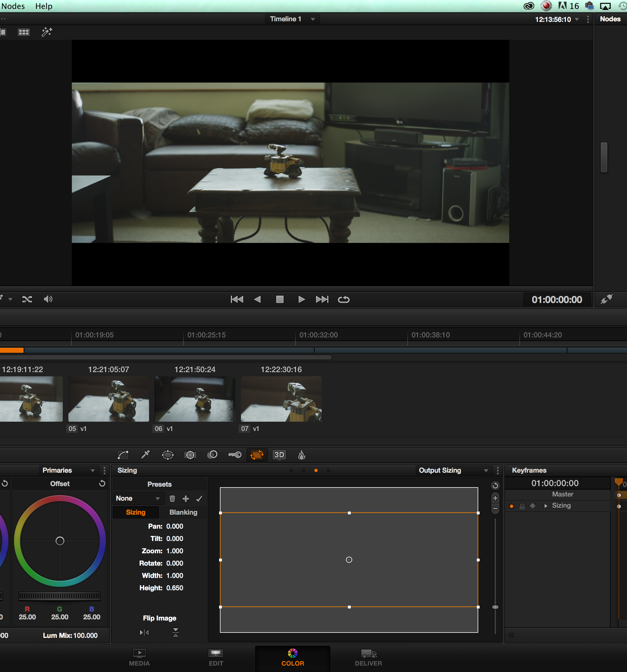The width and height of the screenshot is (627, 672).
Task: Flip image horizontally
Action: click(144, 632)
